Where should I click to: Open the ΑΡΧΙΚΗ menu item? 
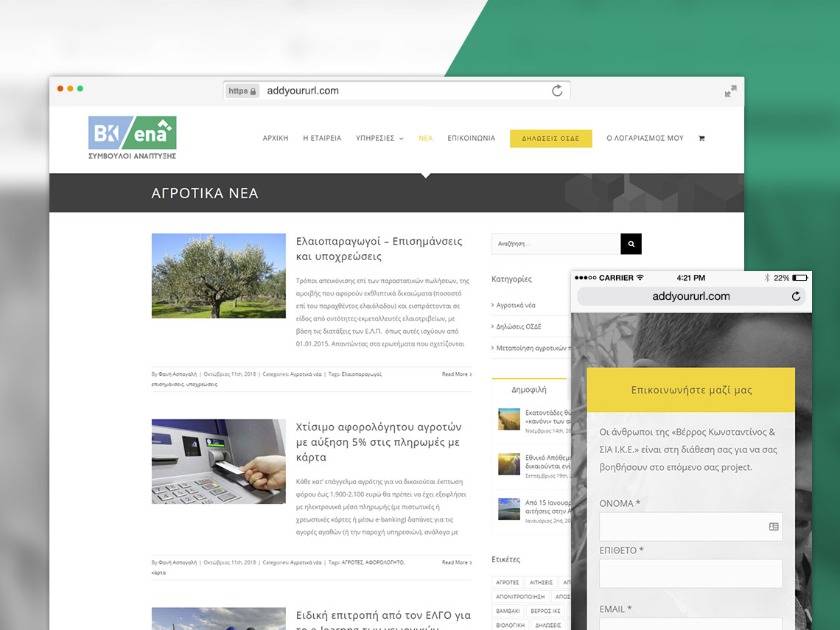tap(276, 139)
